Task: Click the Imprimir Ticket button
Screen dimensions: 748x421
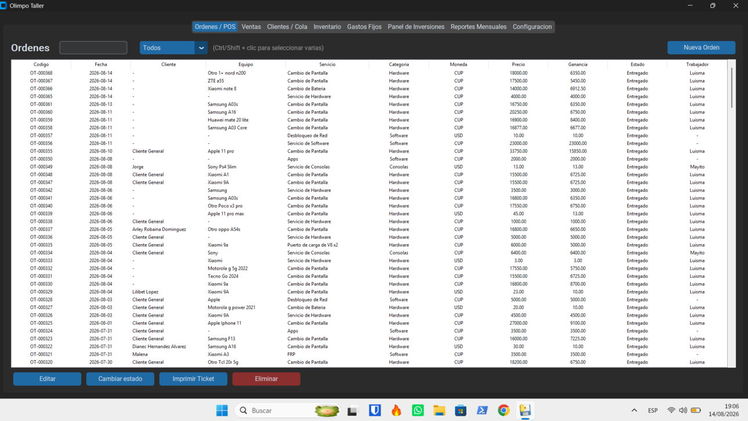Action: 193,379
